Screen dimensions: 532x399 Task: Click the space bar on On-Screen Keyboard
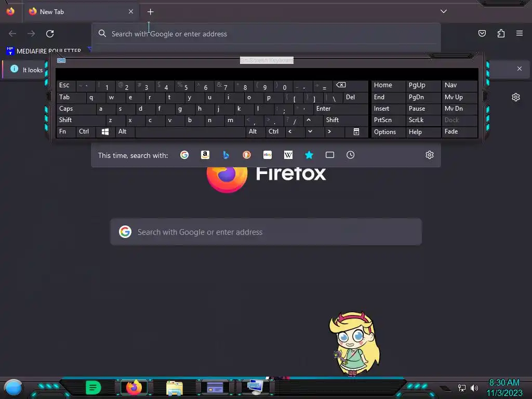pyautogui.click(x=190, y=131)
